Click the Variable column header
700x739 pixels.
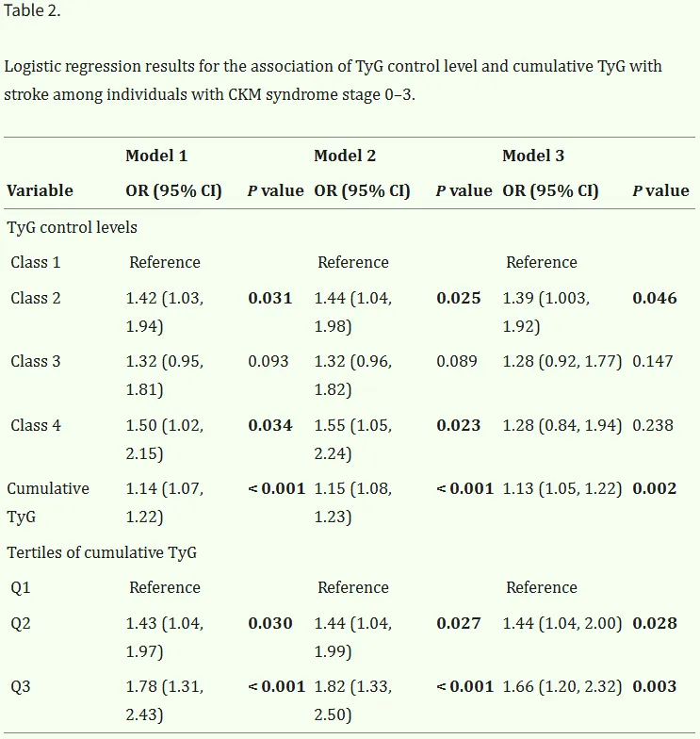(40, 190)
